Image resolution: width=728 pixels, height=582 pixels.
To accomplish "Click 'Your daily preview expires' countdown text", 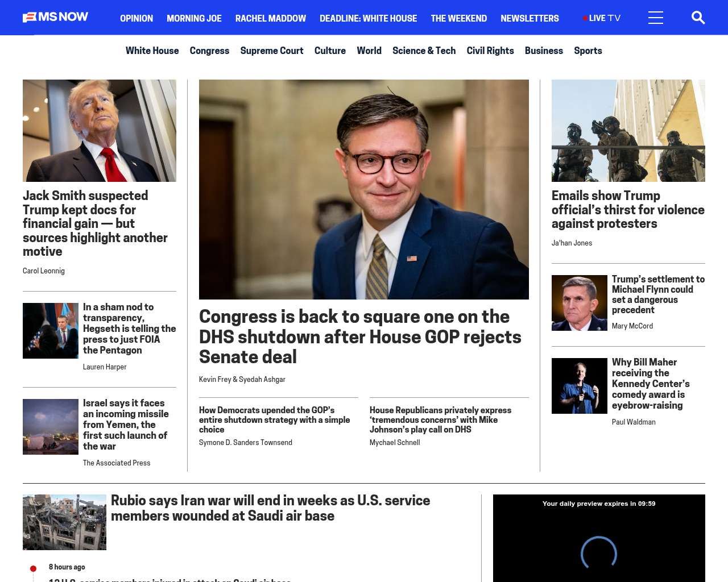I will 599,504.
